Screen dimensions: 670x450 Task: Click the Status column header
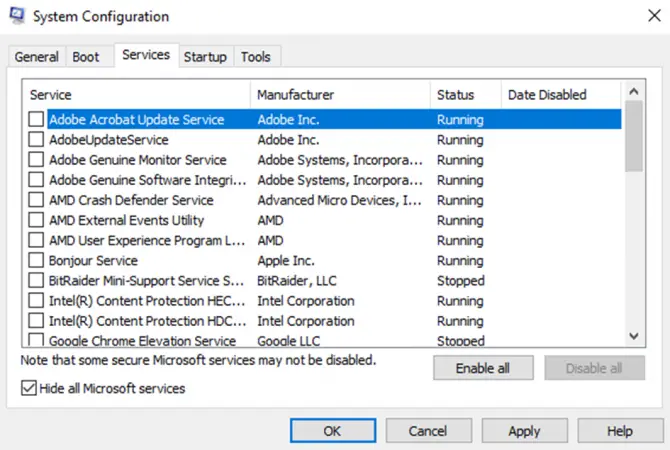[x=465, y=94]
